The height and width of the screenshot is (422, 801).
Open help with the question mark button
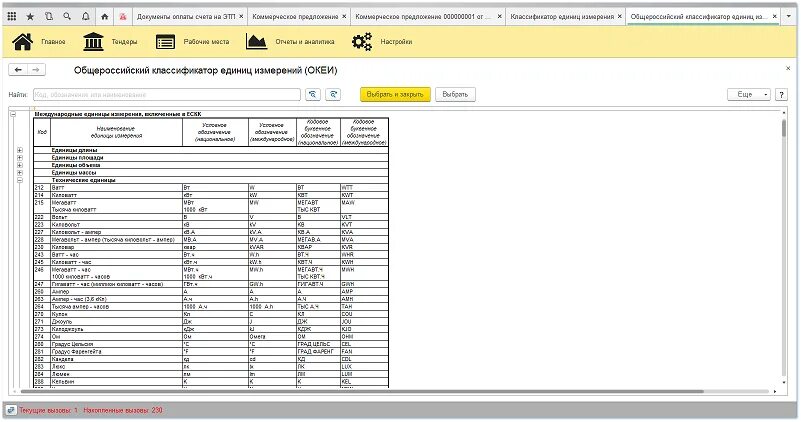coord(781,95)
